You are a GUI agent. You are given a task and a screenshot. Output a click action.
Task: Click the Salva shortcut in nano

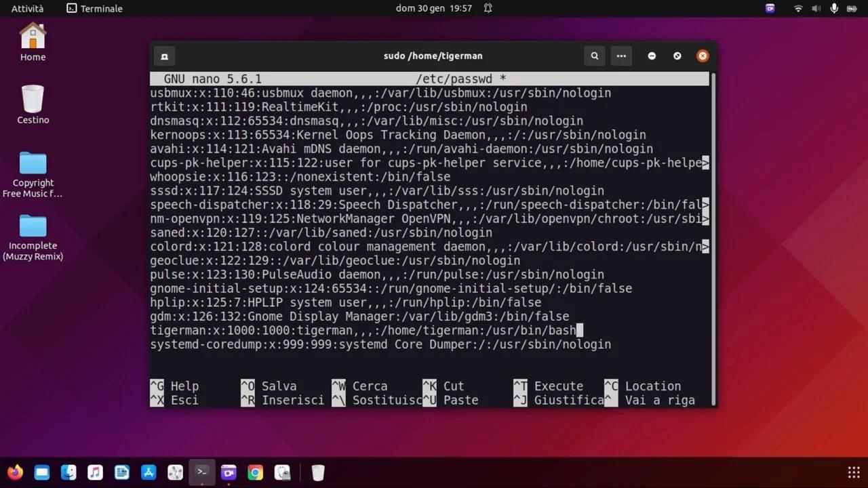(279, 386)
